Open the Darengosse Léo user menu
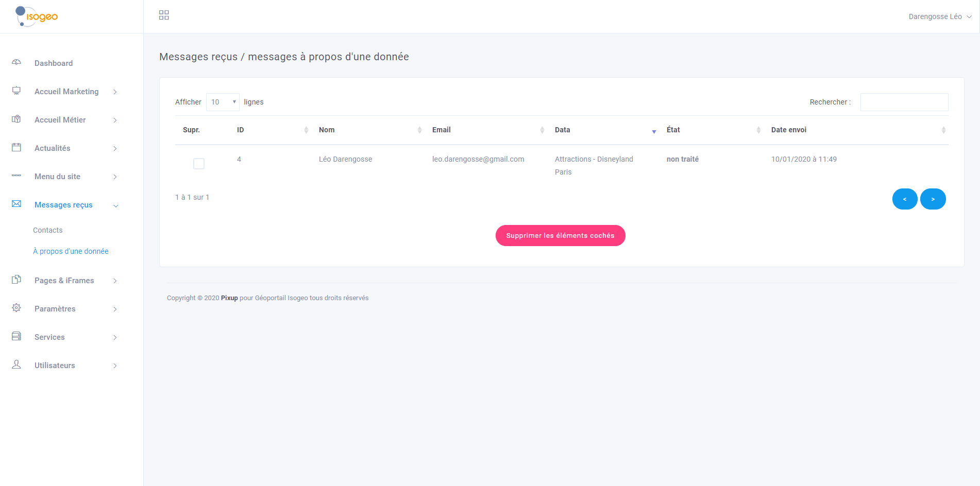The height and width of the screenshot is (486, 980). (x=940, y=16)
